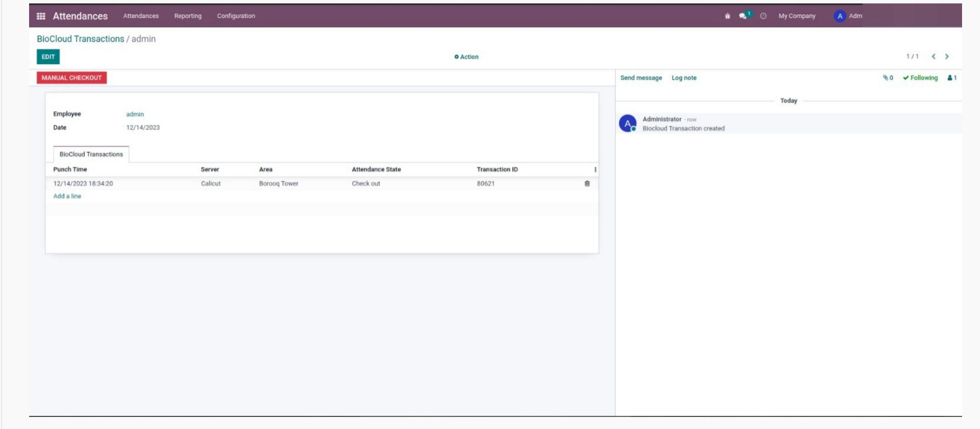This screenshot has width=980, height=429.
Task: Click Send message in chatter
Action: (x=641, y=78)
